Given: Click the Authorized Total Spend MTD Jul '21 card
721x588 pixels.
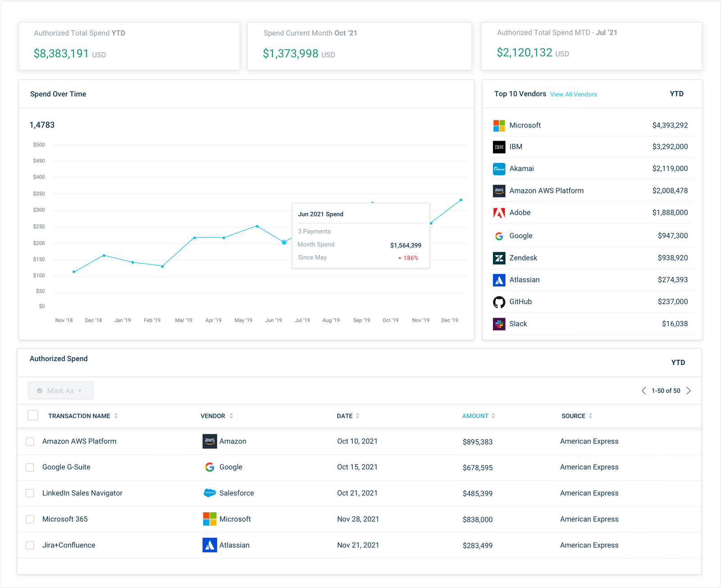Looking at the screenshot, I should [592, 46].
